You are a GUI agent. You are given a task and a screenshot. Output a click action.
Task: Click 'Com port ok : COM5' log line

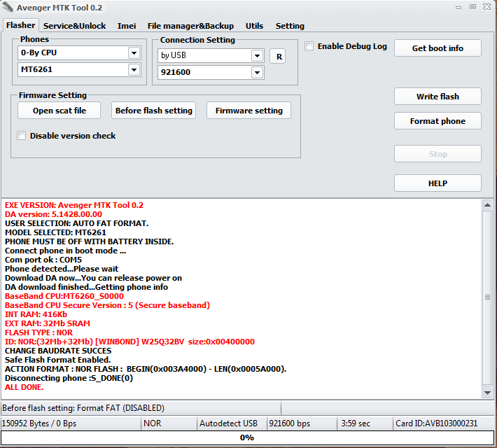[x=43, y=260]
